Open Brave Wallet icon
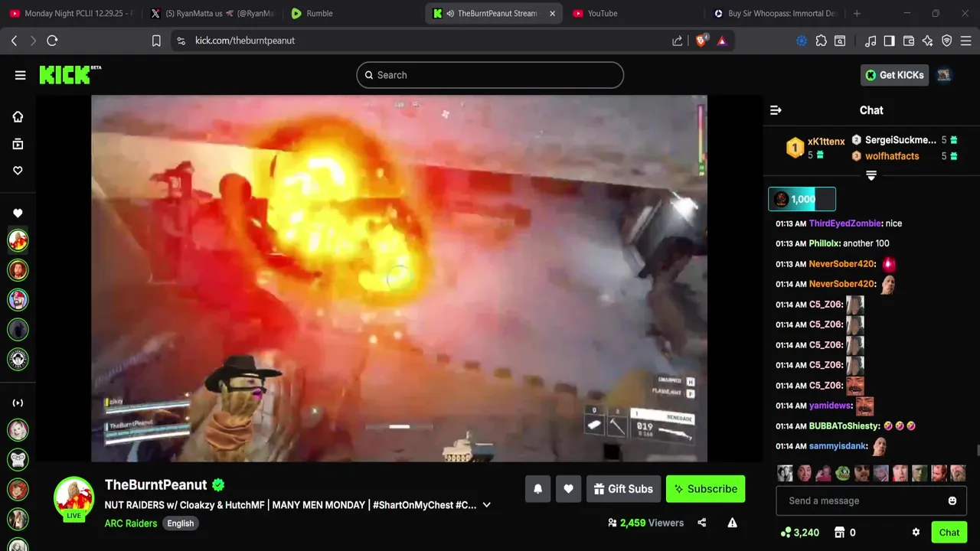Viewport: 980px width, 551px height. (909, 41)
